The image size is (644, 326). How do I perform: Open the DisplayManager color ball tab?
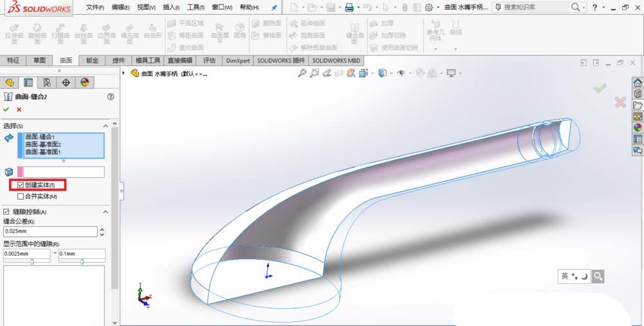(84, 82)
